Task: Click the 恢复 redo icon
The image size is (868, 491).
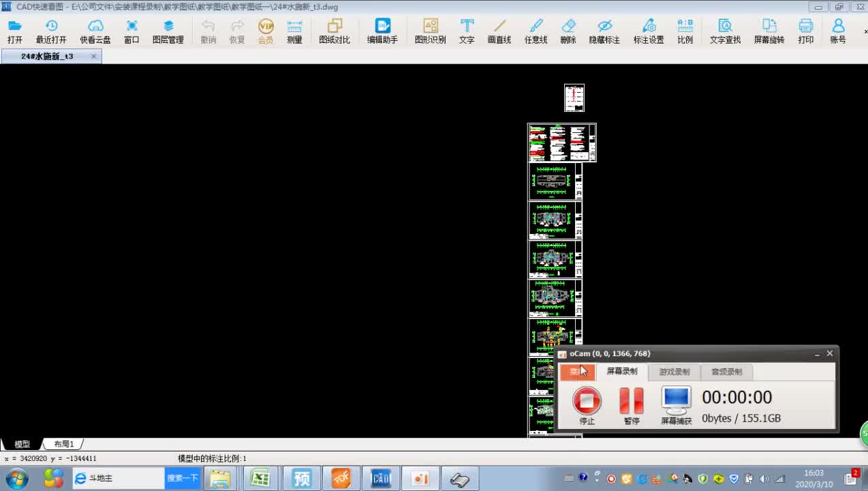Action: 237,31
